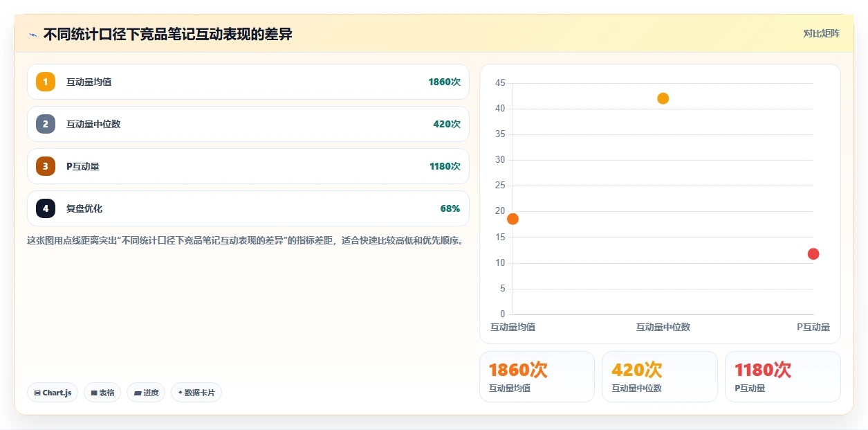Click the 1860次 value in first row
This screenshot has width=868, height=430.
point(444,82)
